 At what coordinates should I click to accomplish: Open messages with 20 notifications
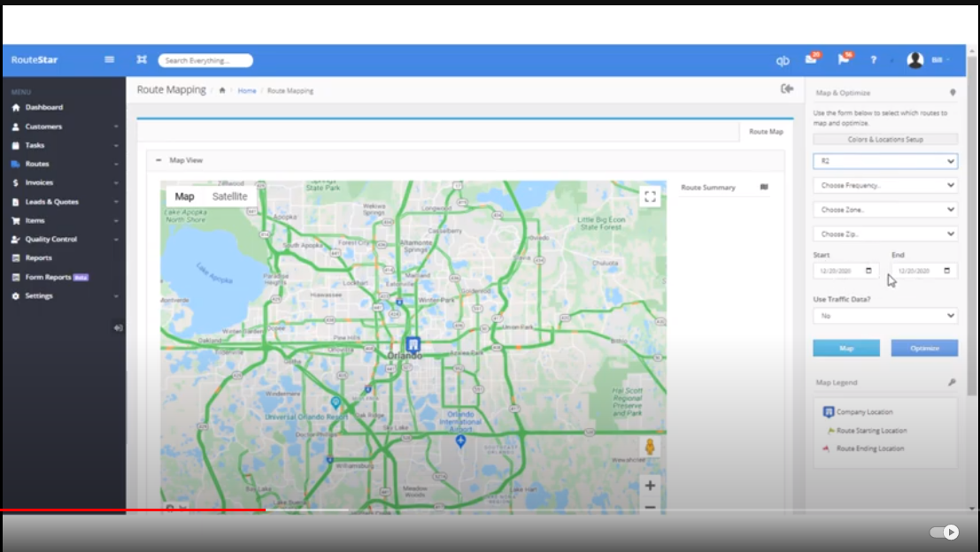click(x=810, y=58)
